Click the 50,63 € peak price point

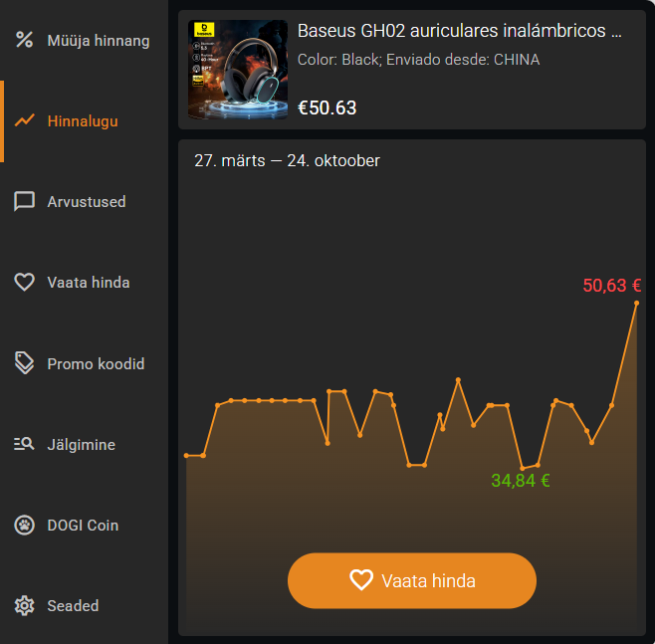[x=636, y=304]
